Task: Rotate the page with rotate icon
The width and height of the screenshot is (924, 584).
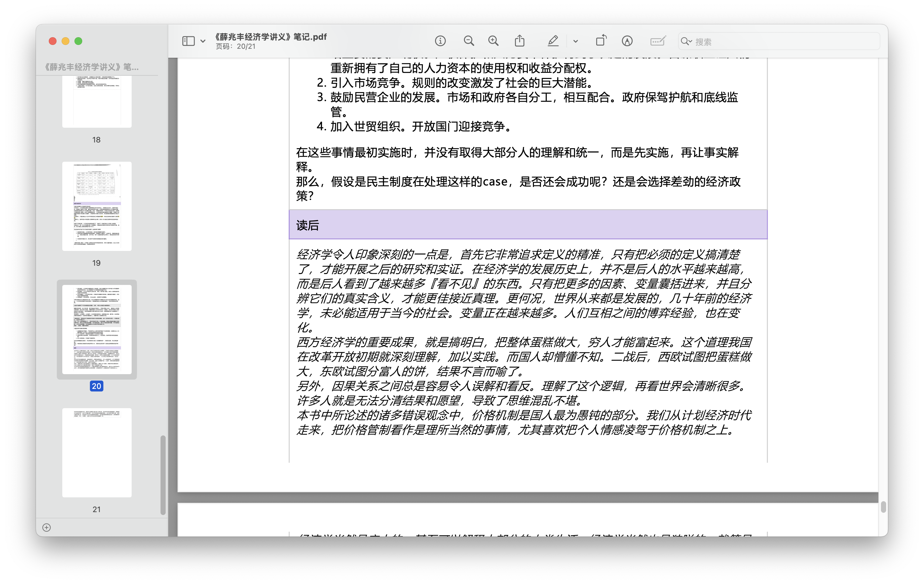Action: tap(601, 41)
